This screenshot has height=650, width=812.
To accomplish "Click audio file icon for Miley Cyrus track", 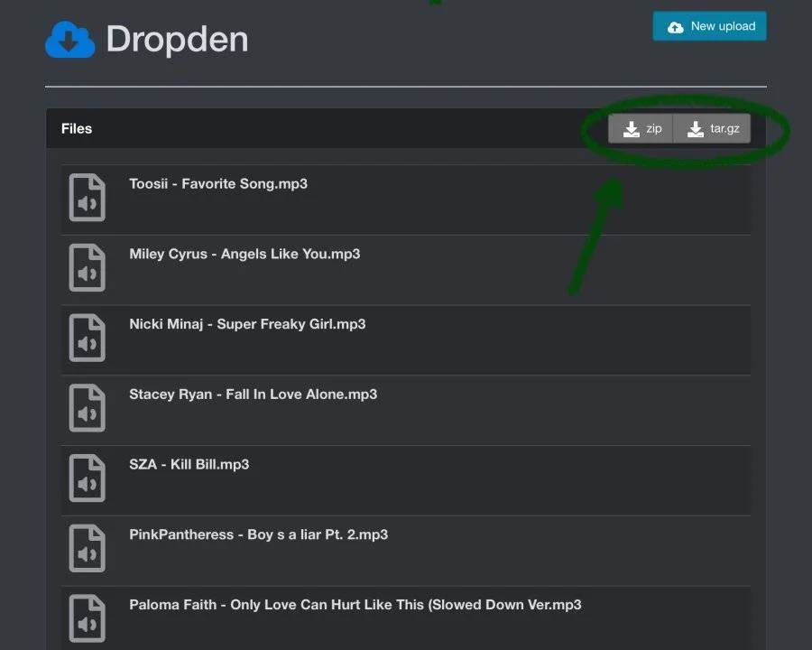I will point(87,267).
